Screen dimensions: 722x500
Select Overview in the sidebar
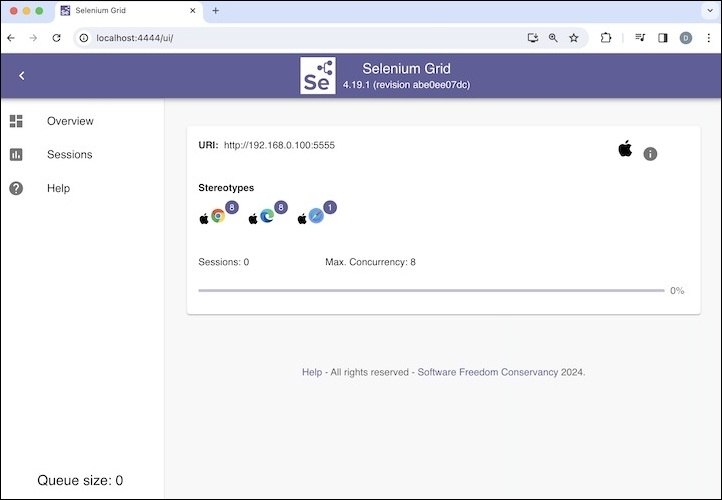point(70,121)
